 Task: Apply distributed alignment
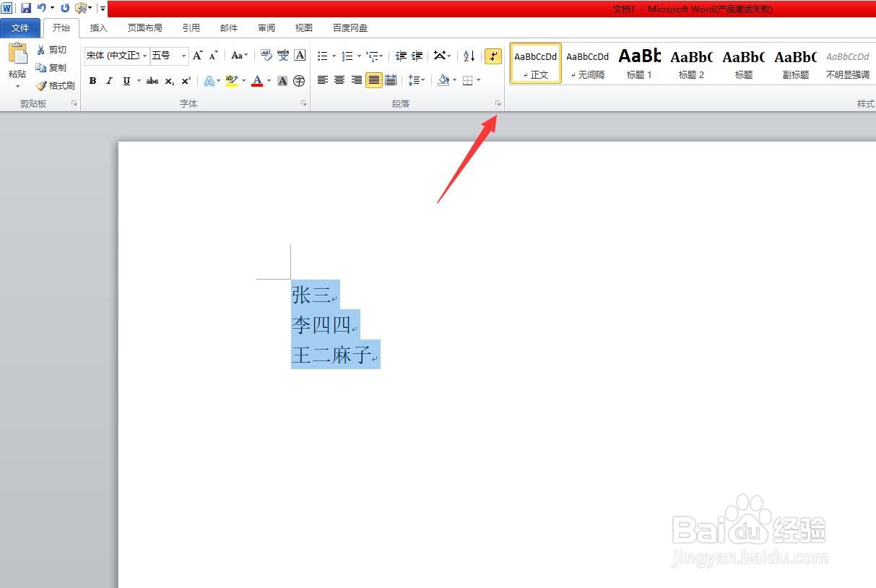click(391, 80)
